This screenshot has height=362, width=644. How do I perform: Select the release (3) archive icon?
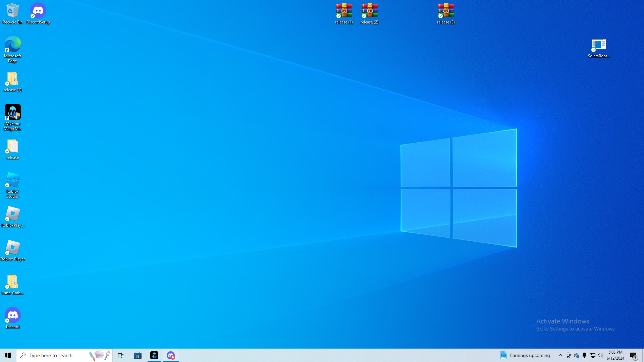click(446, 13)
